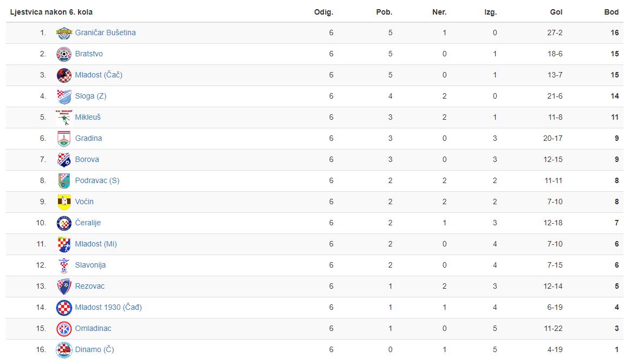Click the Ljestvica nakon 6. kola heading
This screenshot has height=364, width=643.
[51, 12]
